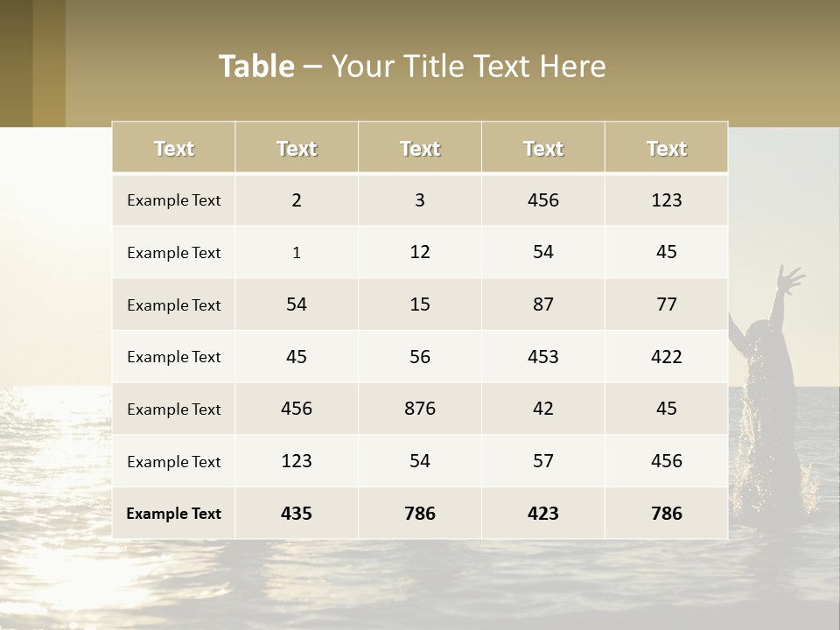
Task: Select the cell with value 12
Action: click(x=420, y=252)
